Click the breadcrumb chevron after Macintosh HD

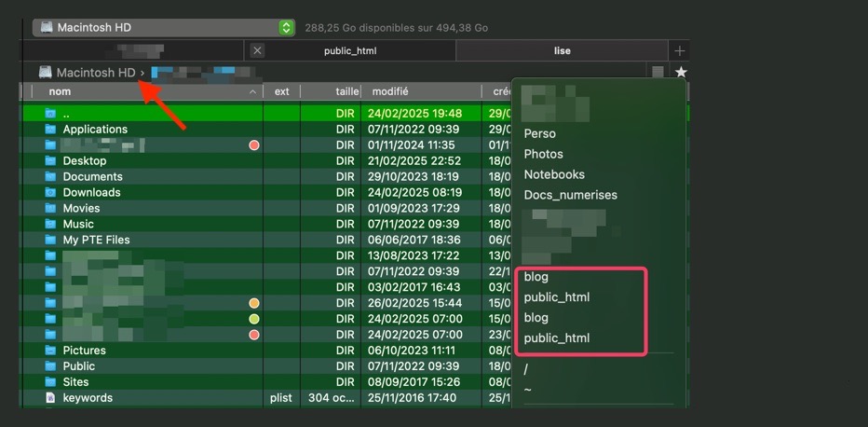pyautogui.click(x=142, y=73)
